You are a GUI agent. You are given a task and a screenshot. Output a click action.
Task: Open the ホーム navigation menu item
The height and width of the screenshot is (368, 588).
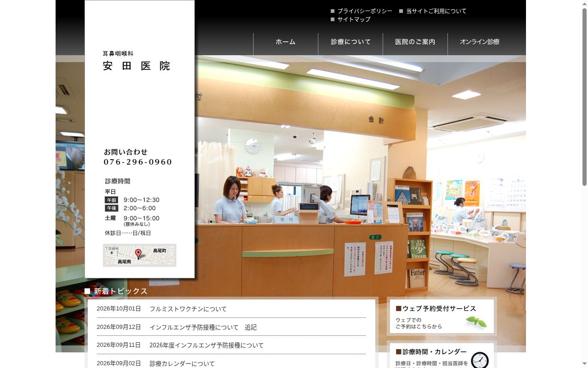(286, 42)
